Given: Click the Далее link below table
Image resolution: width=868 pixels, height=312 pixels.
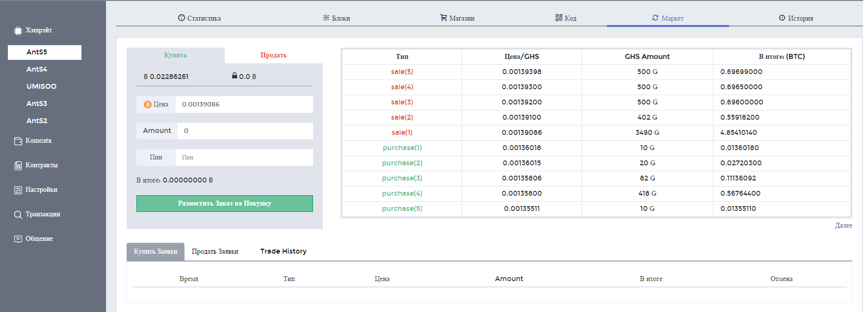Looking at the screenshot, I should pos(843,225).
